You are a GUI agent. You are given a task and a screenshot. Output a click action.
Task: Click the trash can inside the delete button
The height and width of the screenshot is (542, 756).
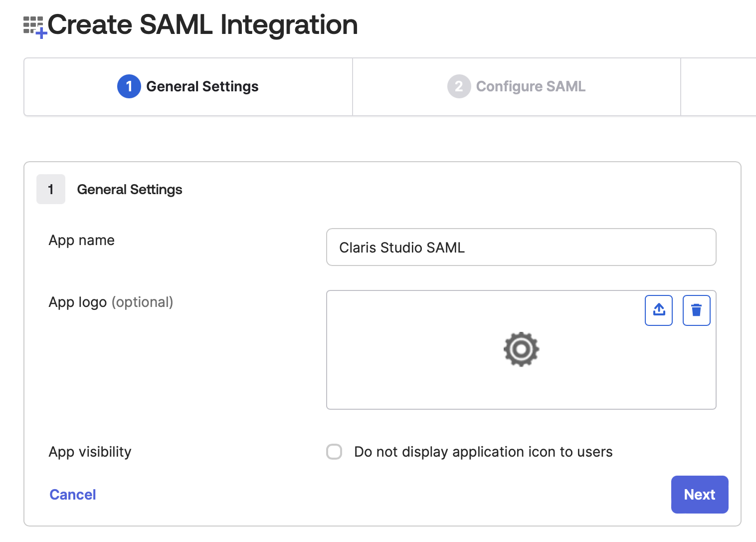pos(696,310)
